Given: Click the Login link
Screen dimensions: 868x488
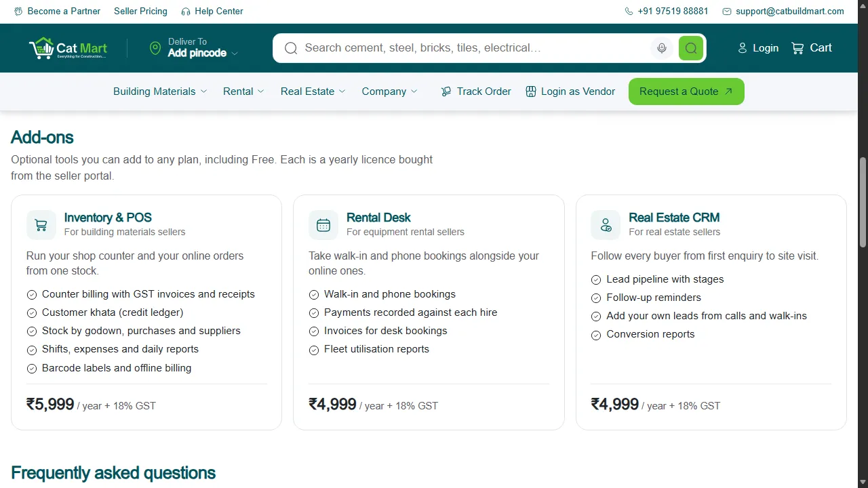Looking at the screenshot, I should [758, 48].
